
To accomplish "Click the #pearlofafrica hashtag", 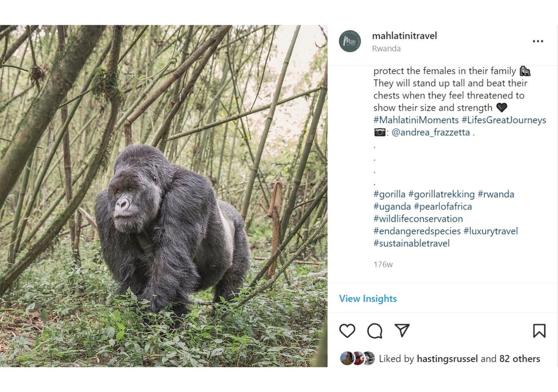I will (x=442, y=206).
